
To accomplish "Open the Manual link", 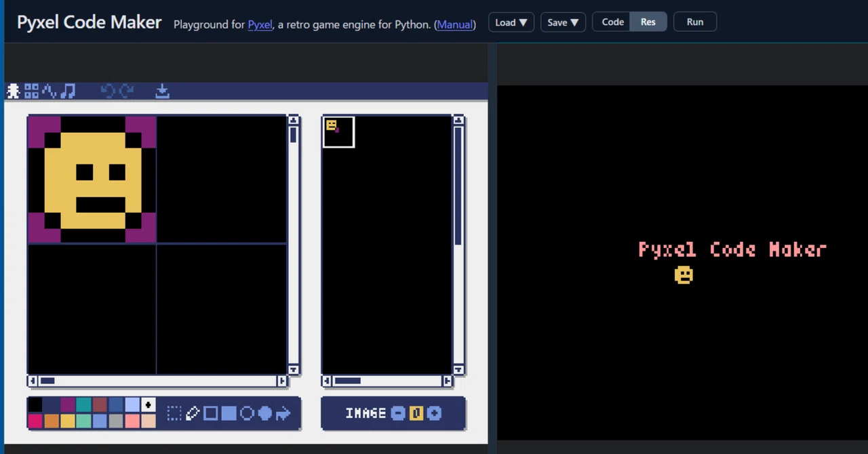I will tap(454, 24).
